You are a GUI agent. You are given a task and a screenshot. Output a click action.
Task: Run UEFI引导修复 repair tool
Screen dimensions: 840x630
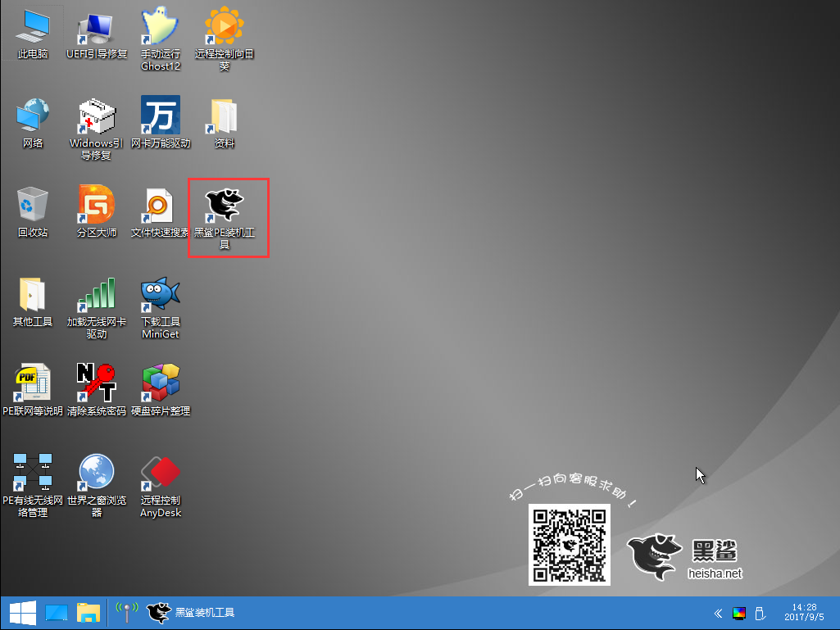point(96,29)
